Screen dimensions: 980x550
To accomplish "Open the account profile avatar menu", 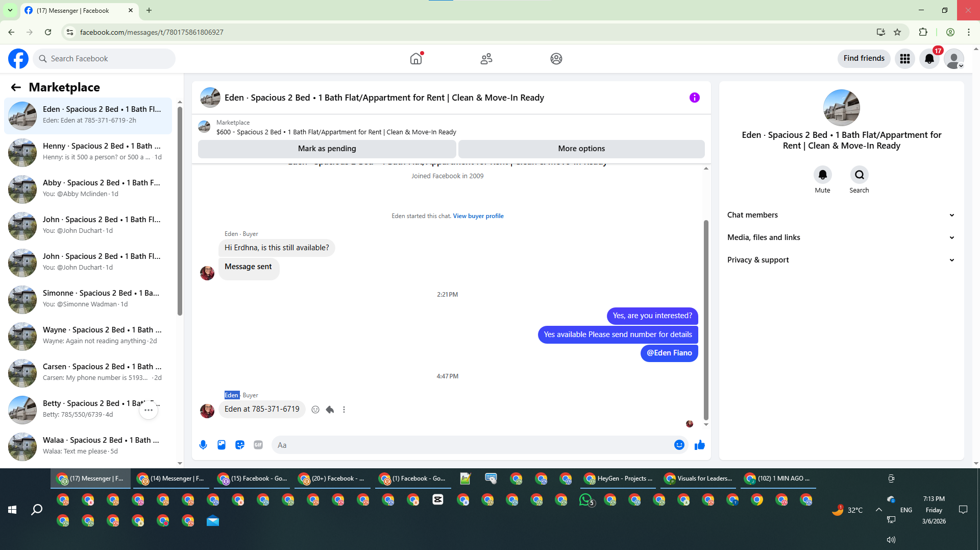I will [x=954, y=59].
